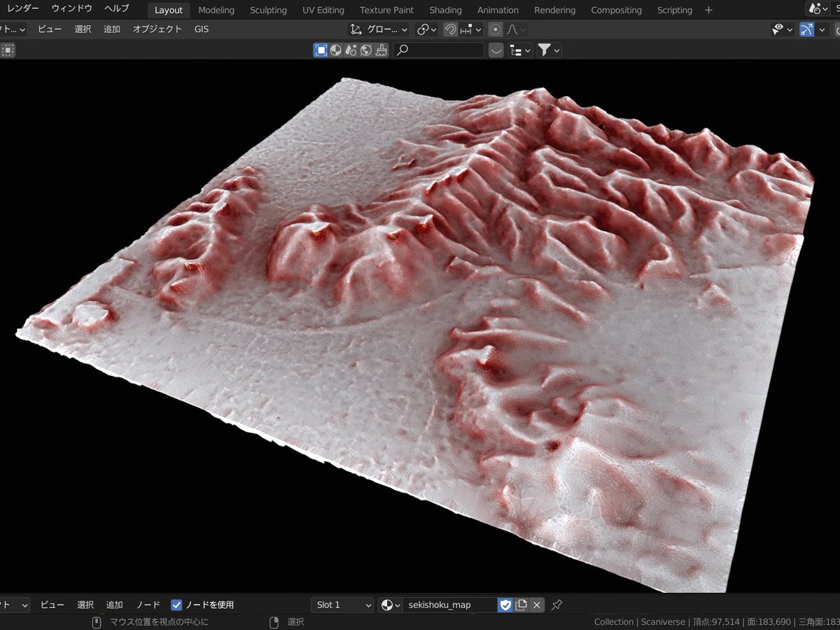The height and width of the screenshot is (630, 840).
Task: Expand the gizmo options dropdown arrow
Action: click(821, 29)
